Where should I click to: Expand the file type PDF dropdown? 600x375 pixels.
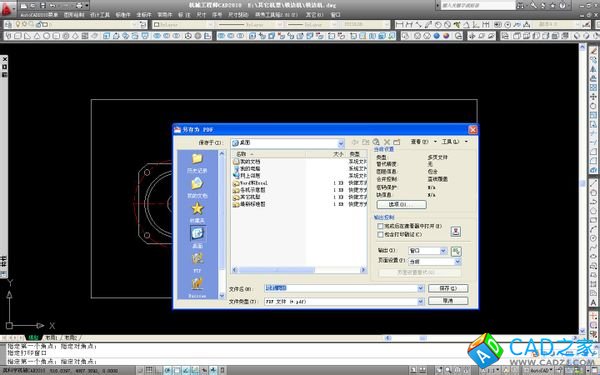[421, 302]
